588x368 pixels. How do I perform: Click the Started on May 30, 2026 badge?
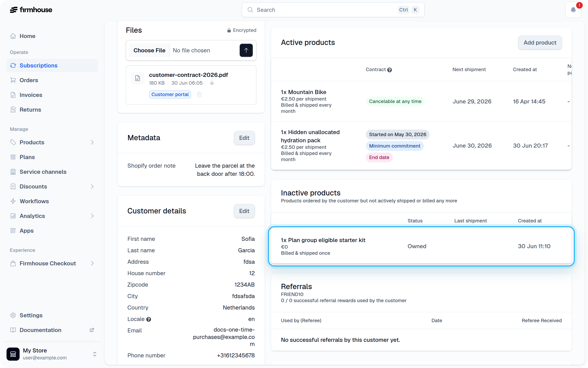click(398, 135)
